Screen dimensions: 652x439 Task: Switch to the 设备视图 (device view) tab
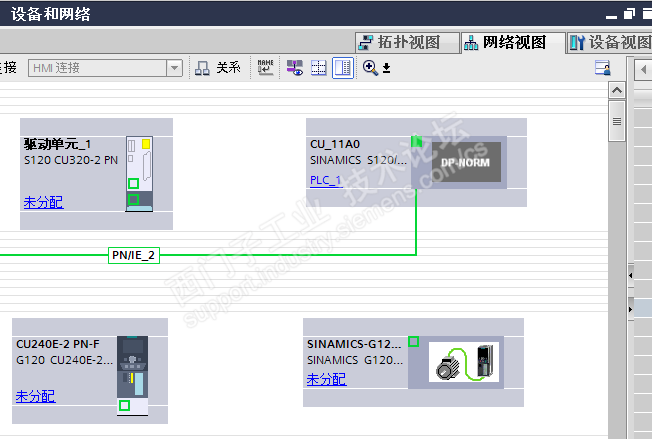click(x=610, y=43)
